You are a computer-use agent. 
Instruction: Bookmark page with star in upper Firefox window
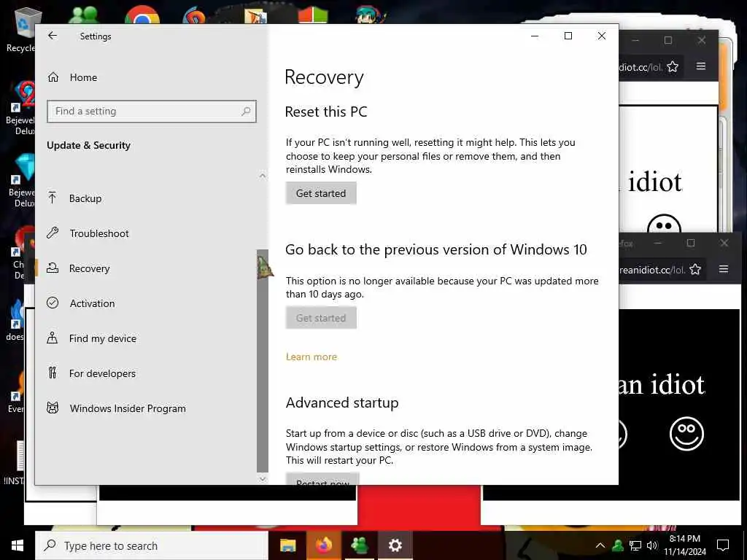673,66
